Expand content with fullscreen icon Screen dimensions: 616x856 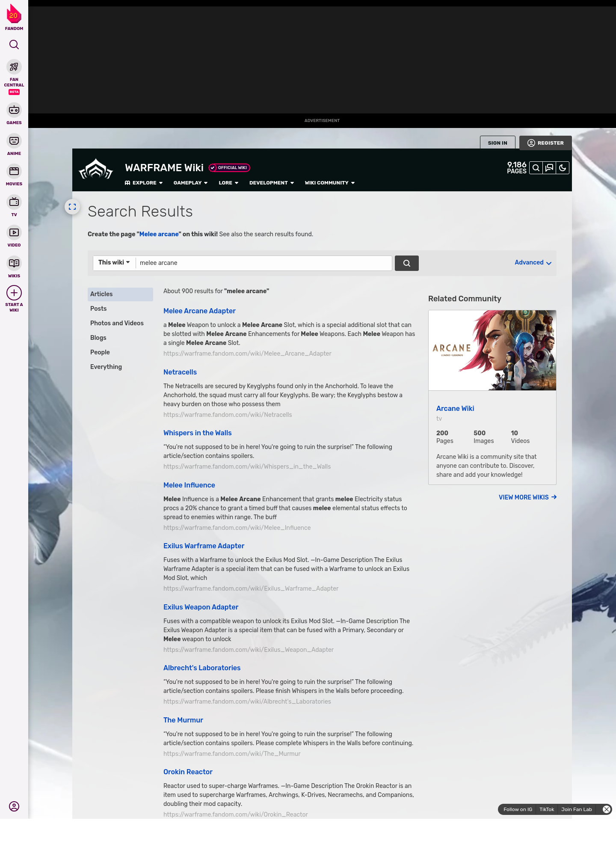pyautogui.click(x=72, y=207)
